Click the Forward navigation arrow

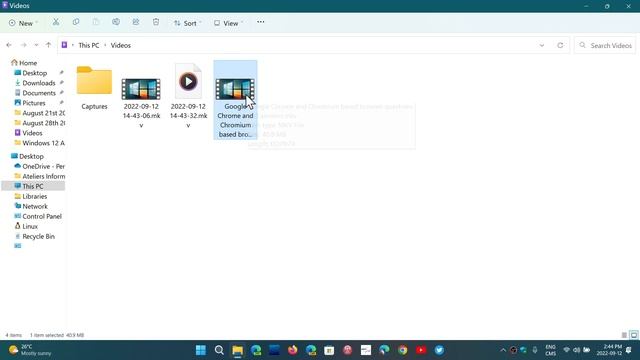click(23, 45)
